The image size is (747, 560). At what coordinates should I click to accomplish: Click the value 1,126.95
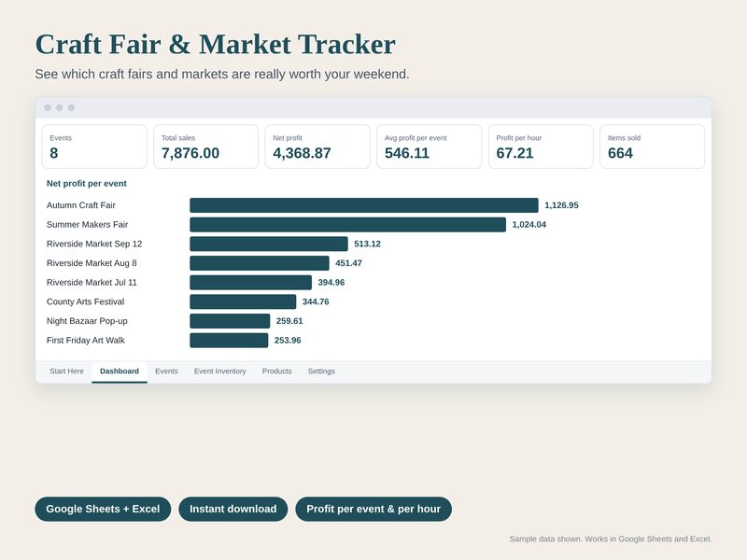(562, 205)
